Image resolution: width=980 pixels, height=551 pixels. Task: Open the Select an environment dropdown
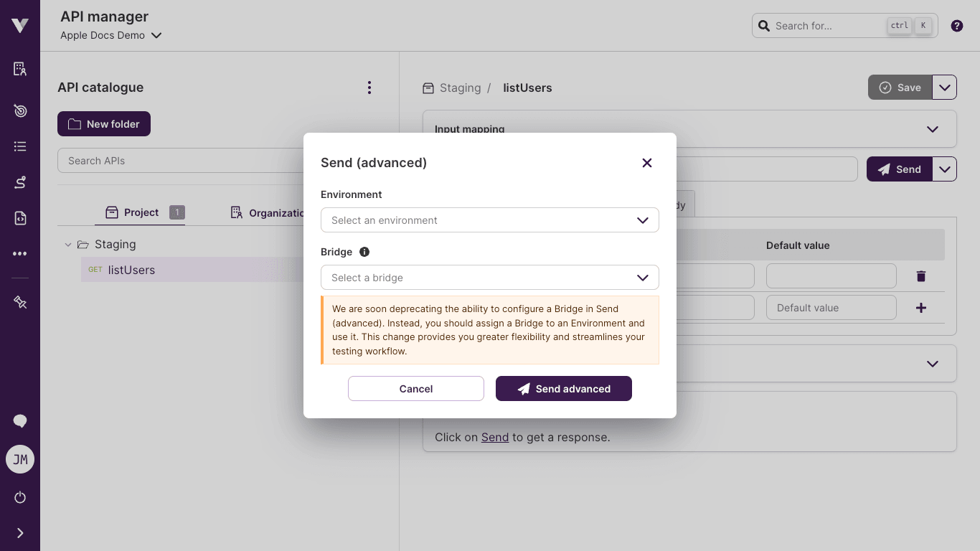pos(490,220)
